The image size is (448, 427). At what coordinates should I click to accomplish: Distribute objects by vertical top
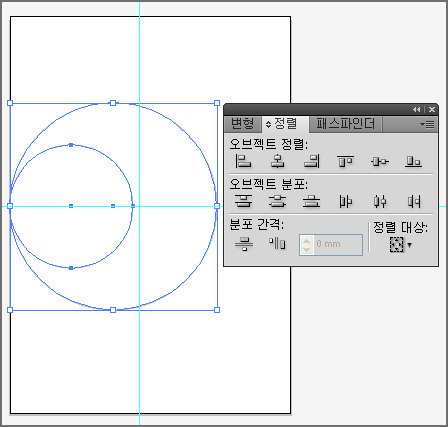243,201
